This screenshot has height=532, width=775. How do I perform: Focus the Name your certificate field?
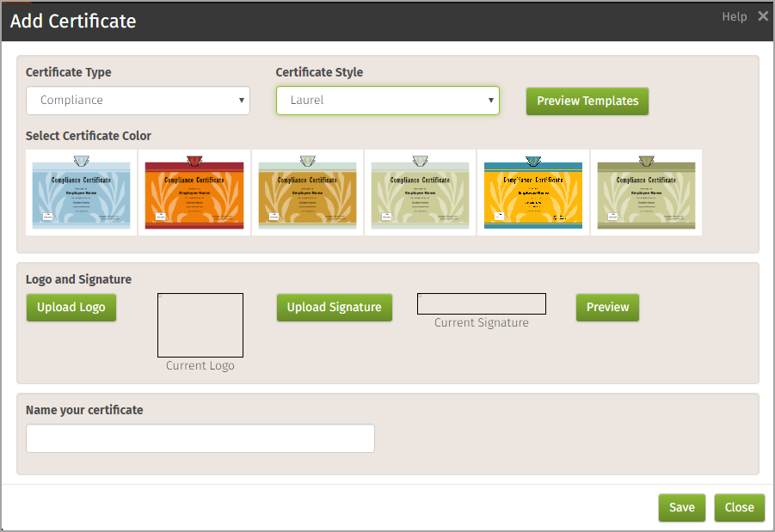[x=200, y=438]
